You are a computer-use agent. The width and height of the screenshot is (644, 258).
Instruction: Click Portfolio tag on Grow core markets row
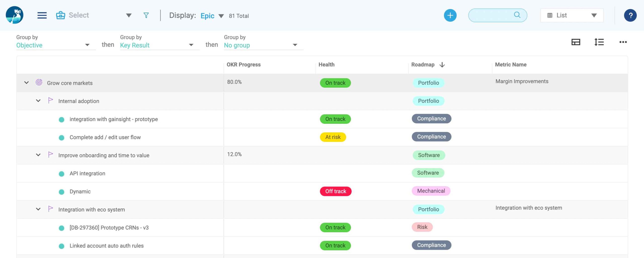(428, 83)
